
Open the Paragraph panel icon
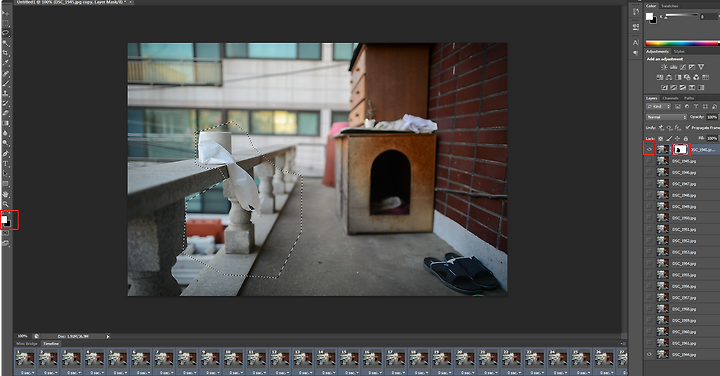[x=636, y=53]
